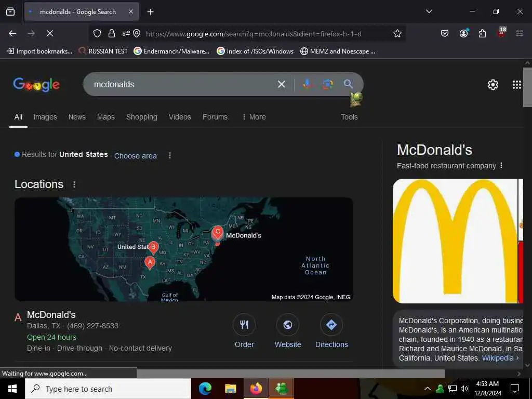Open options beside Choose area
The width and height of the screenshot is (532, 399).
point(170,155)
